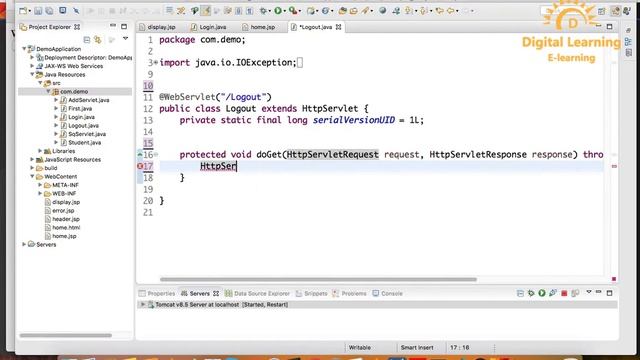Open the Debug button dropdown arrow
Screen dimensions: 640x360
[270, 11]
